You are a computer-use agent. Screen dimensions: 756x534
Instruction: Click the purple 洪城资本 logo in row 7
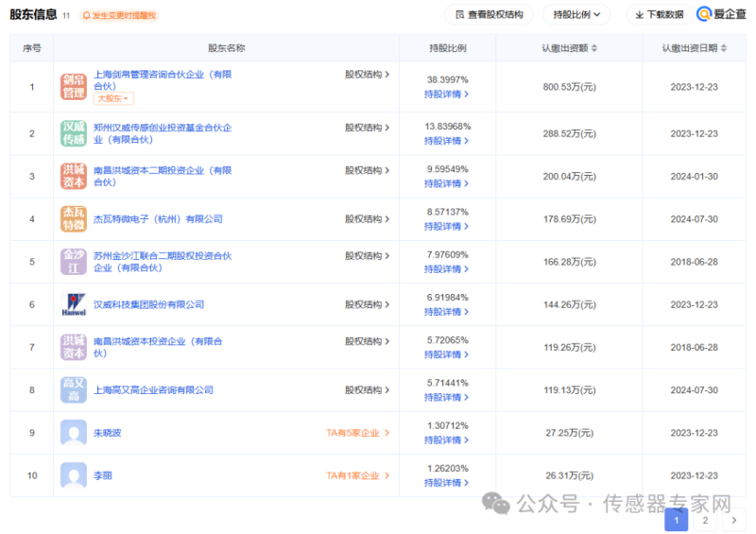[x=74, y=347]
